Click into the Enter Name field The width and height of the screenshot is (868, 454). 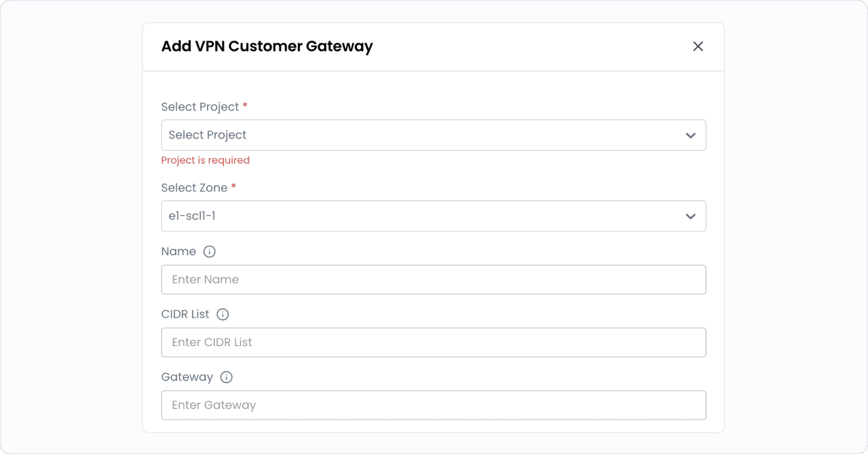(434, 280)
